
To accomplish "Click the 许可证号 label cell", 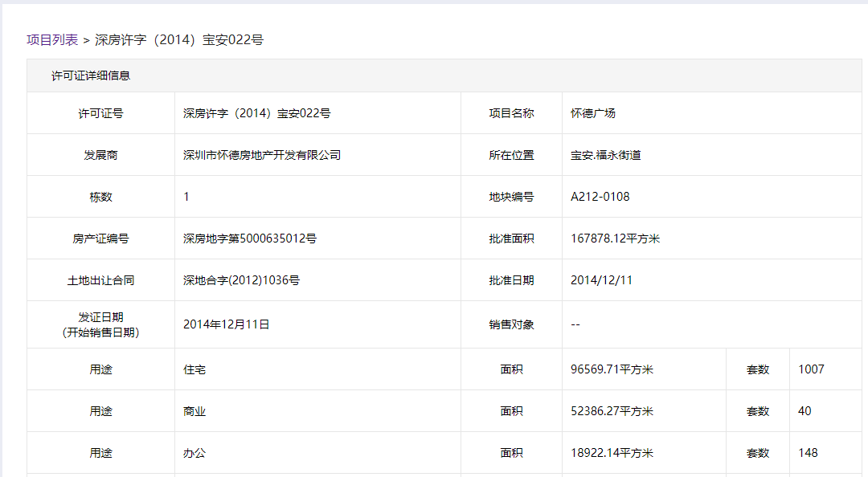I will click(x=100, y=113).
